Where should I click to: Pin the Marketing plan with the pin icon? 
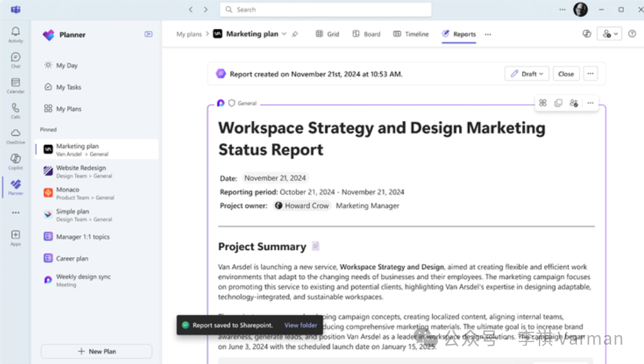[295, 34]
